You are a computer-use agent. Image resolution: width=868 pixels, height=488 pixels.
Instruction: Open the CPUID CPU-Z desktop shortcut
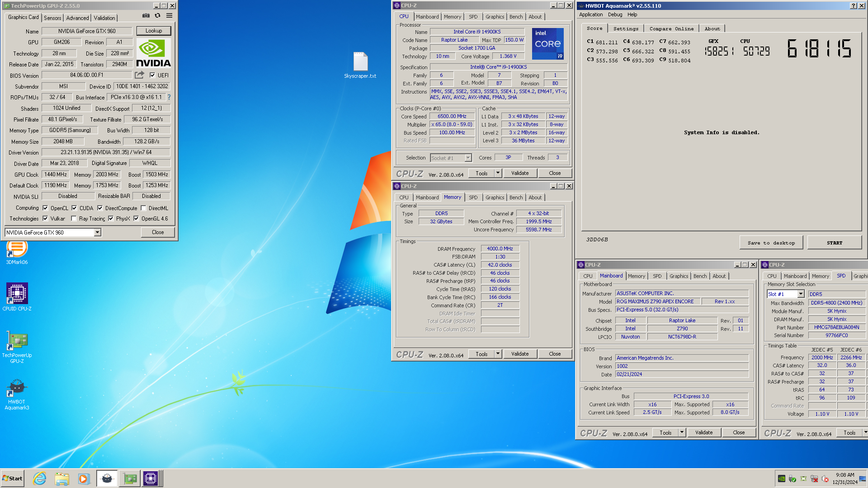pos(17,297)
